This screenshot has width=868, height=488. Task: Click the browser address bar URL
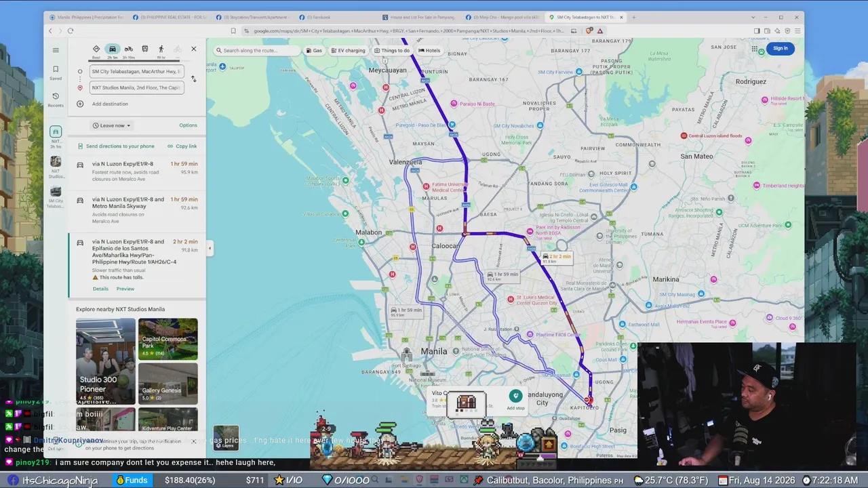[x=408, y=30]
